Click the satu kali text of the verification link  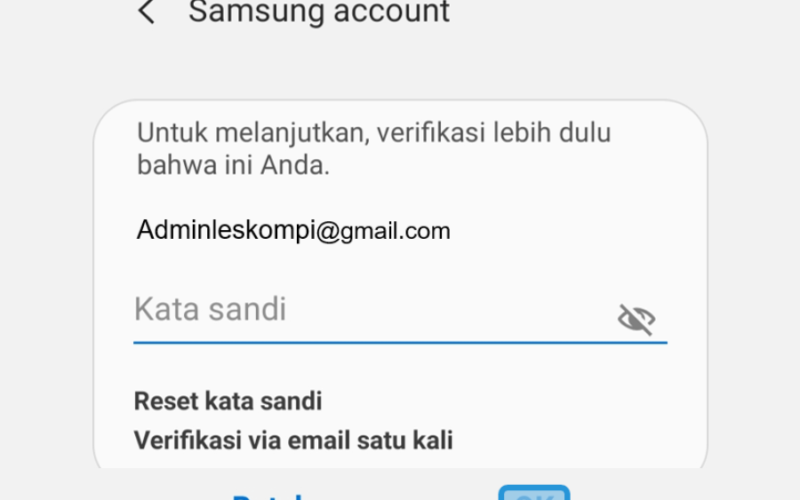[405, 440]
